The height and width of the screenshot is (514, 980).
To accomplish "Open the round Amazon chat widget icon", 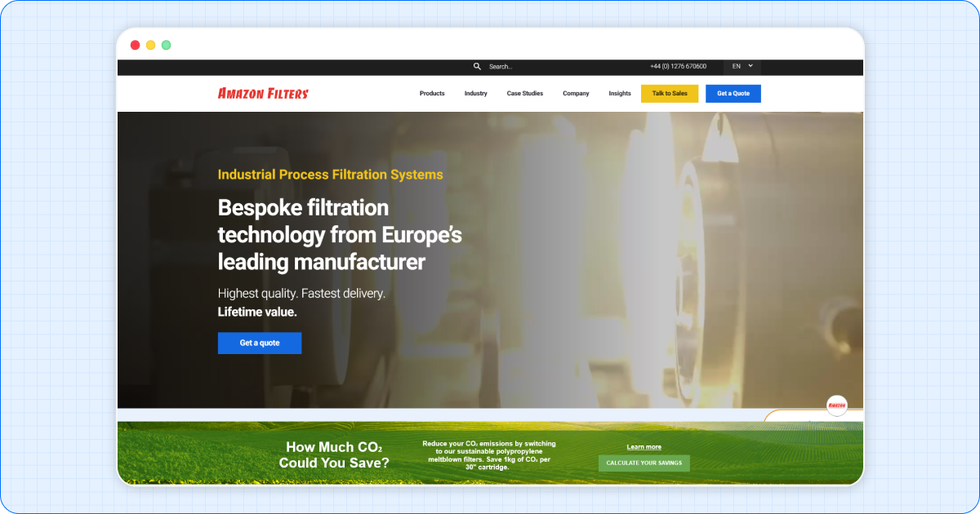I will [837, 405].
